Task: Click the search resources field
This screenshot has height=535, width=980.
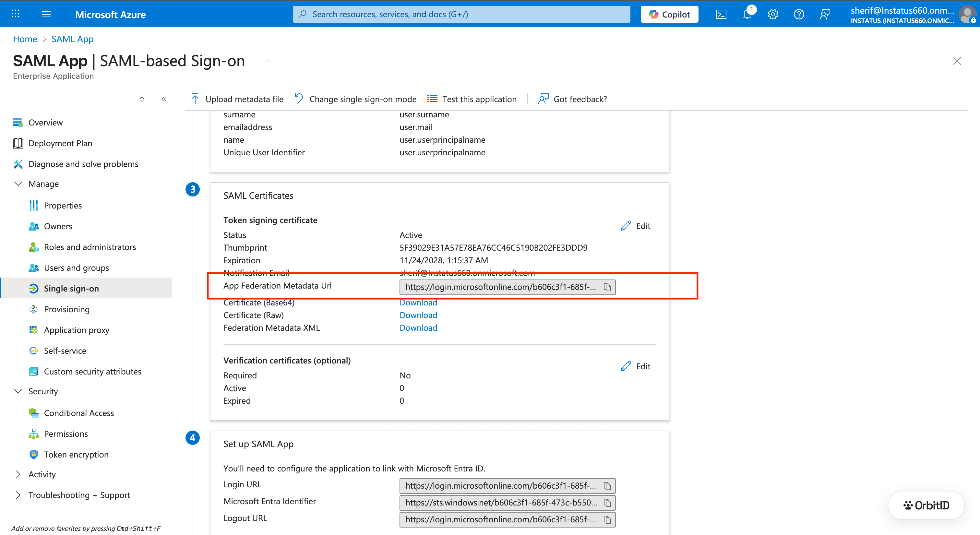Action: coord(461,15)
